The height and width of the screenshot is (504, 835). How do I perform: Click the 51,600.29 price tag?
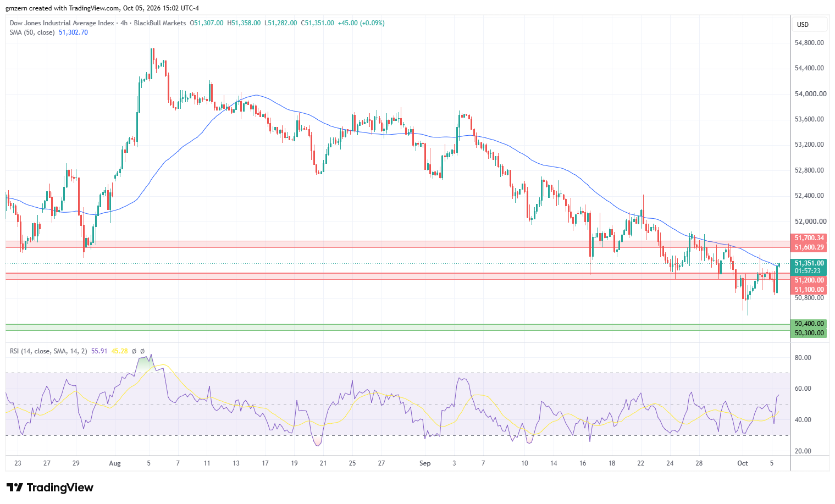pos(809,248)
